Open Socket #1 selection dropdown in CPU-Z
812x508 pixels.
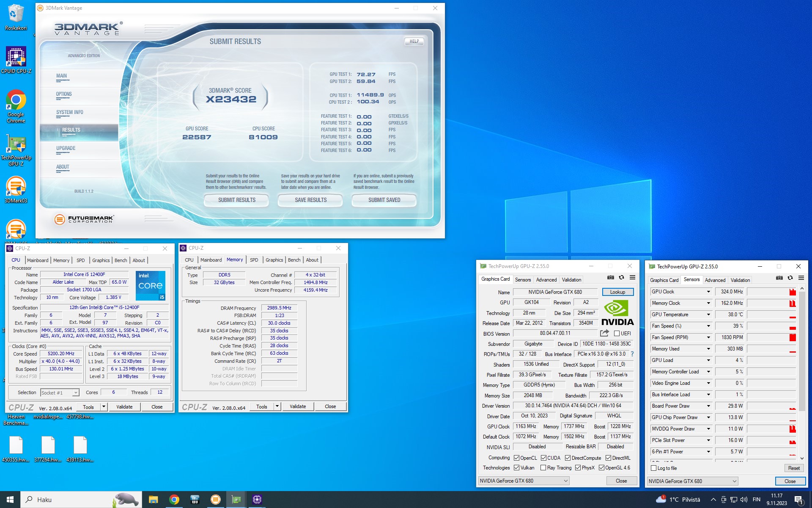pos(60,393)
